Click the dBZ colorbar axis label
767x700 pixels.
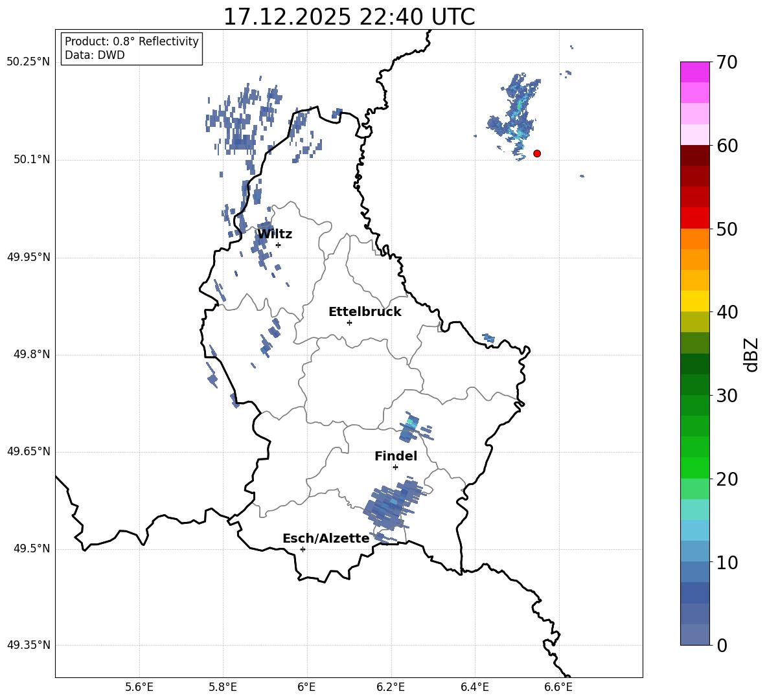(752, 354)
